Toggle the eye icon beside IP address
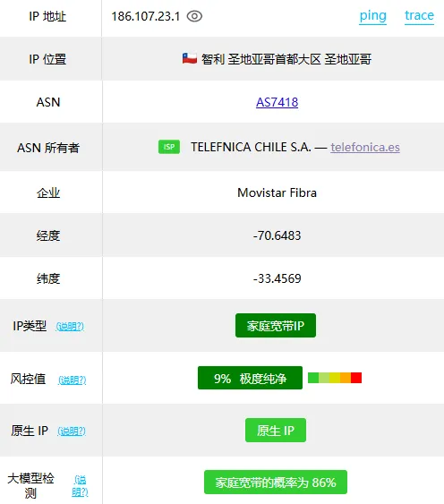Viewport: 444px width, 504px height. pyautogui.click(x=194, y=16)
